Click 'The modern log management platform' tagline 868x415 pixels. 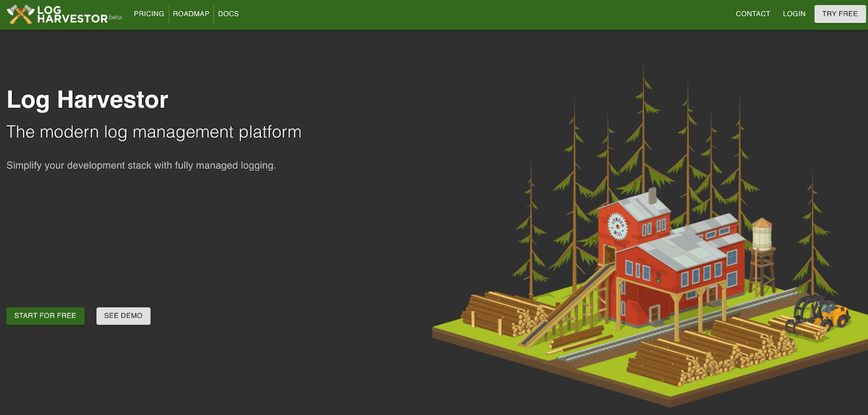tap(154, 132)
